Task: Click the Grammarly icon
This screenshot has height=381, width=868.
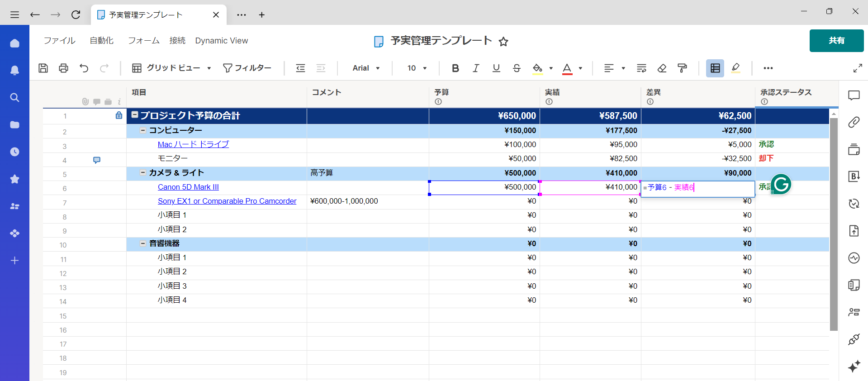Action: [781, 184]
